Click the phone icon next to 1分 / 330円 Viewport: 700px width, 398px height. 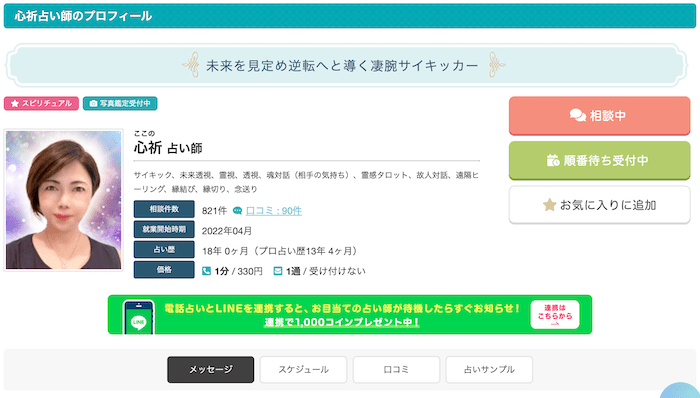(206, 271)
